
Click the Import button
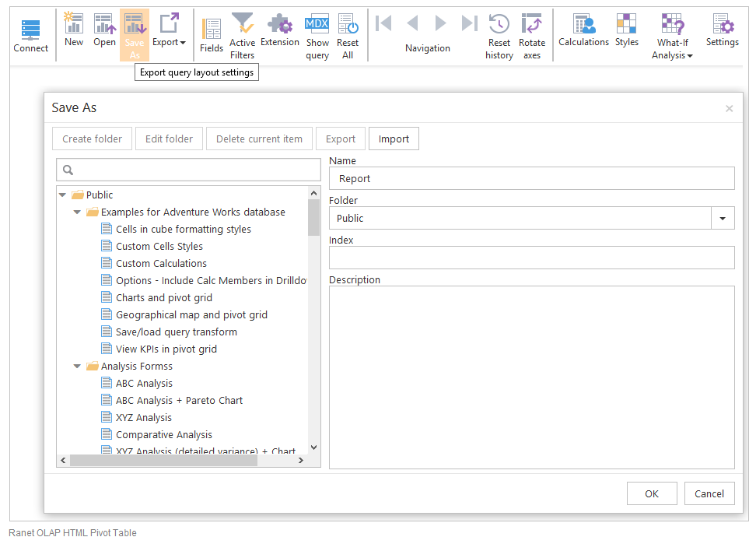394,139
